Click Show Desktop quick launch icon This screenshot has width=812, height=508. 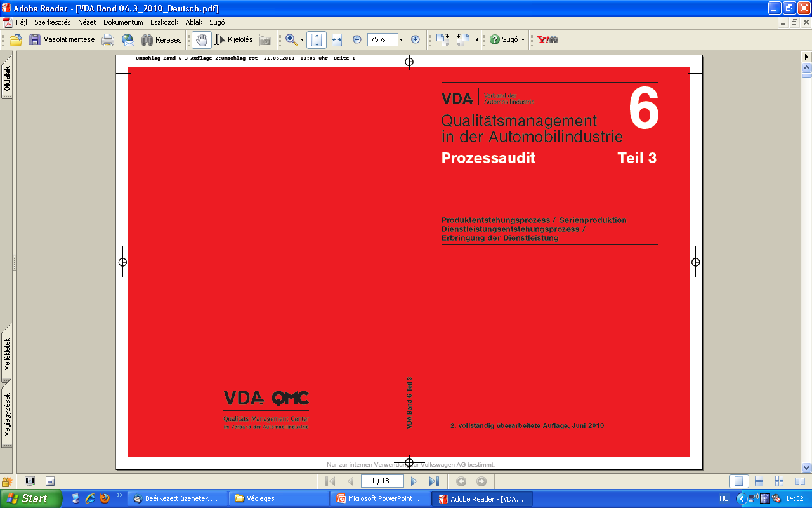(76, 498)
